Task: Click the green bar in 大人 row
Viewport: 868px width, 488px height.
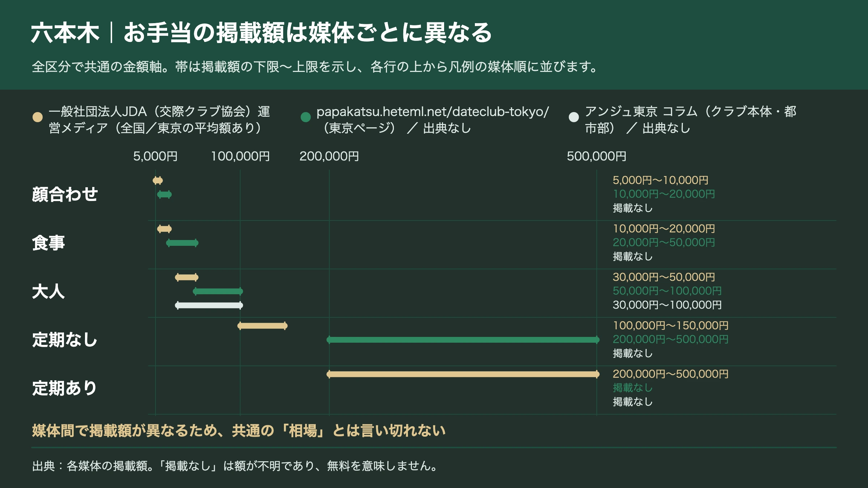Action: (x=218, y=291)
